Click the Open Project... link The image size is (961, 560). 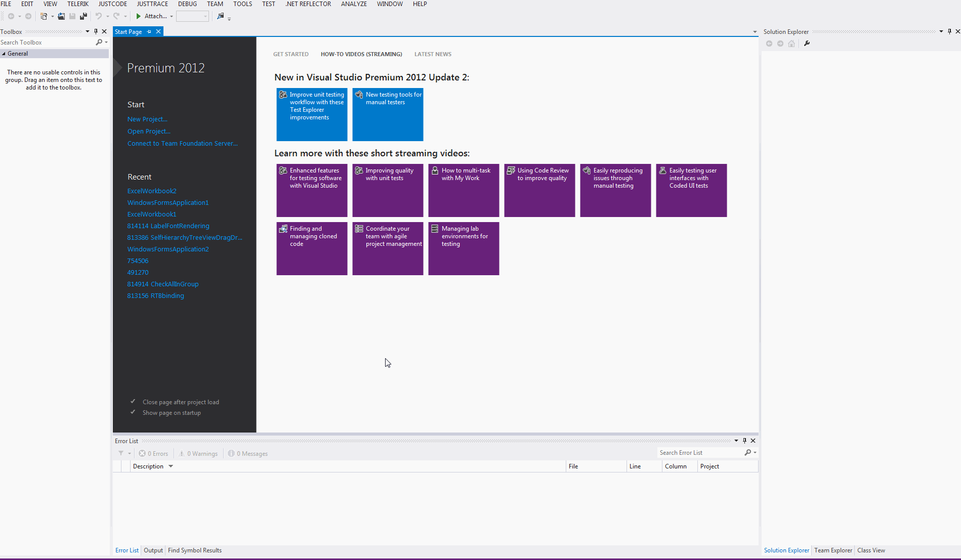click(x=149, y=132)
